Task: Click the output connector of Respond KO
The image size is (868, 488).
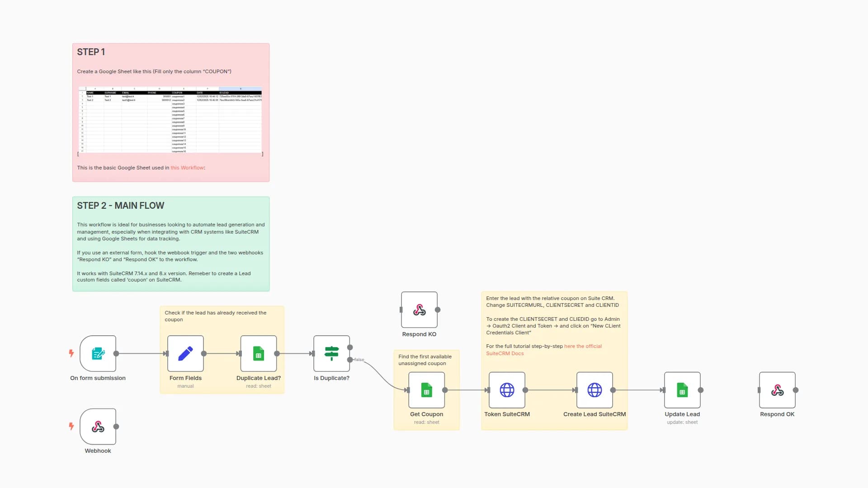Action: [x=438, y=310]
